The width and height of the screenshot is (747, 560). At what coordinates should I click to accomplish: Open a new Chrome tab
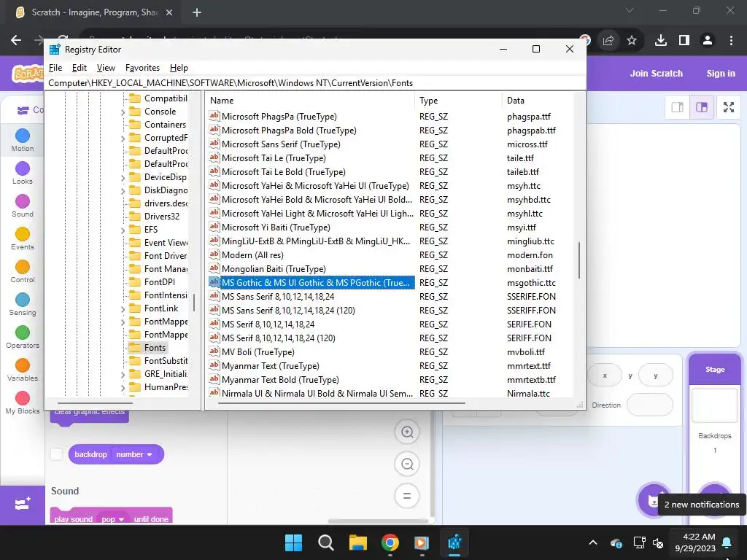pyautogui.click(x=197, y=12)
